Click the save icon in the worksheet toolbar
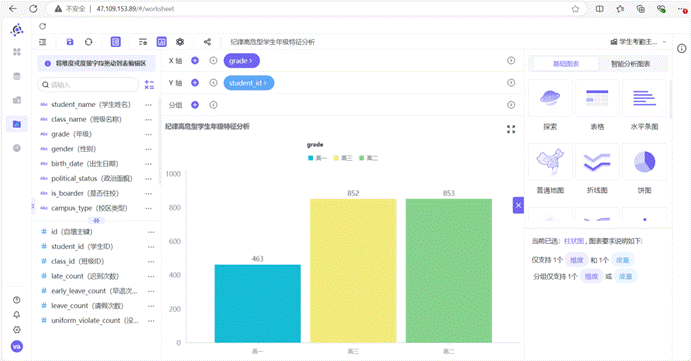The image size is (691, 361). (70, 42)
